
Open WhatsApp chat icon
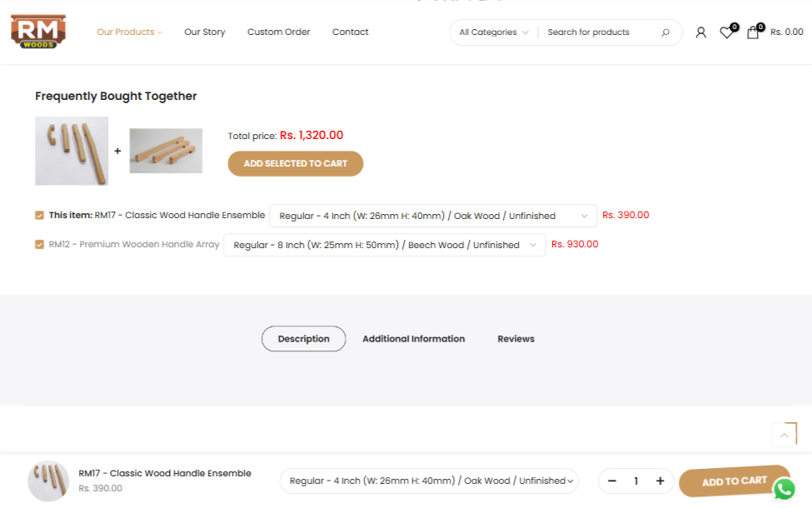point(784,489)
